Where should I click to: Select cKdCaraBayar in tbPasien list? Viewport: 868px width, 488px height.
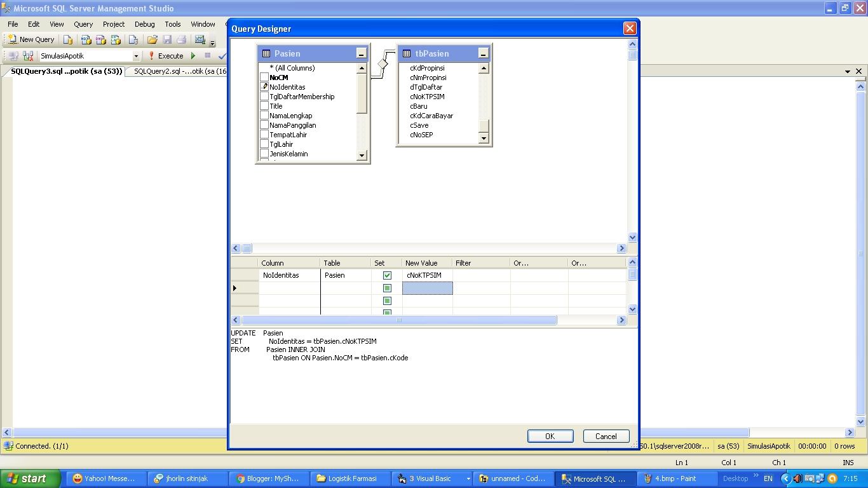pyautogui.click(x=431, y=116)
